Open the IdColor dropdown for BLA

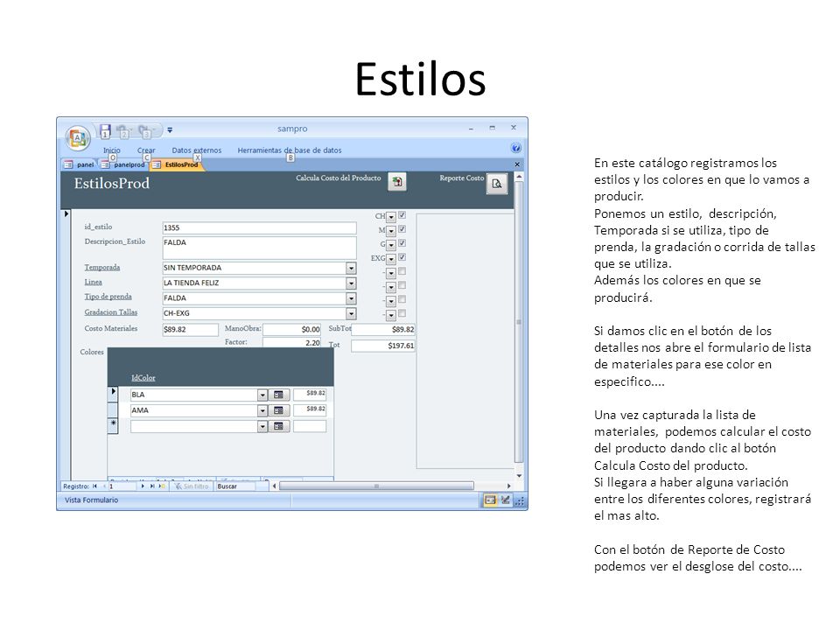(x=262, y=395)
